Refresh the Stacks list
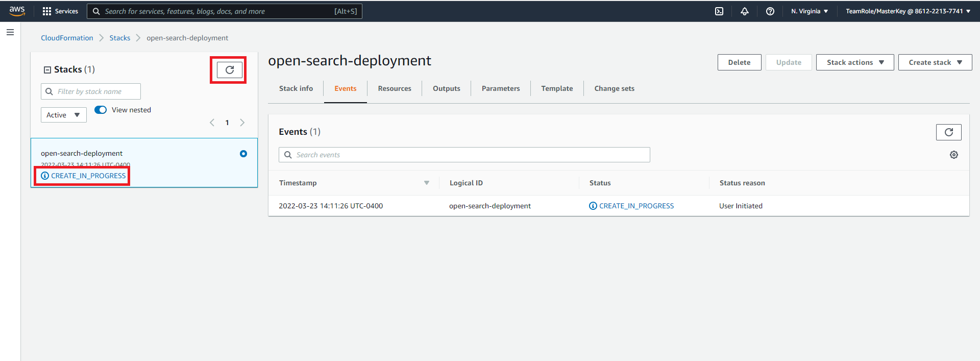This screenshot has width=980, height=361. tap(230, 70)
